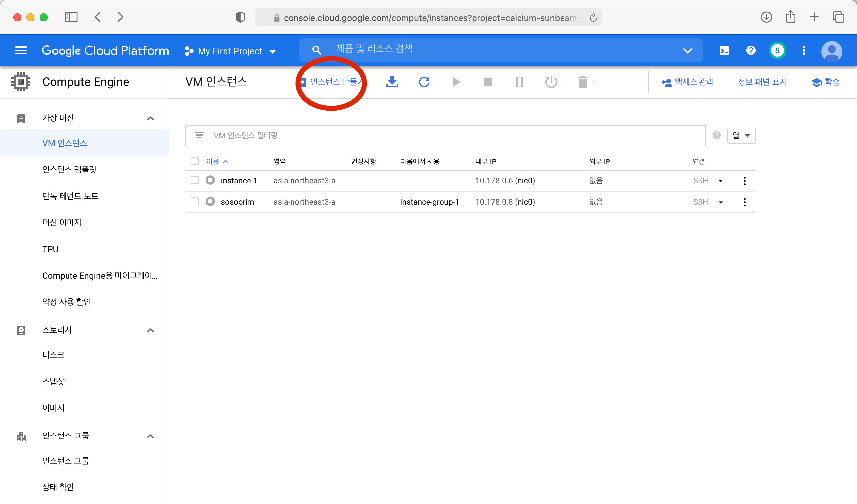Click the 액세스 관리 button
Image resolution: width=857 pixels, height=504 pixels.
[x=688, y=82]
